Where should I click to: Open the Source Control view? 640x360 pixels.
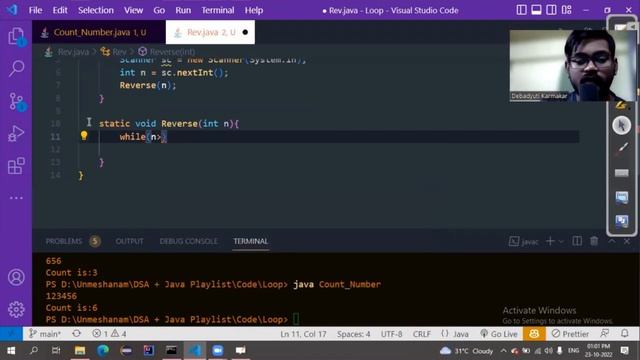pyautogui.click(x=17, y=101)
